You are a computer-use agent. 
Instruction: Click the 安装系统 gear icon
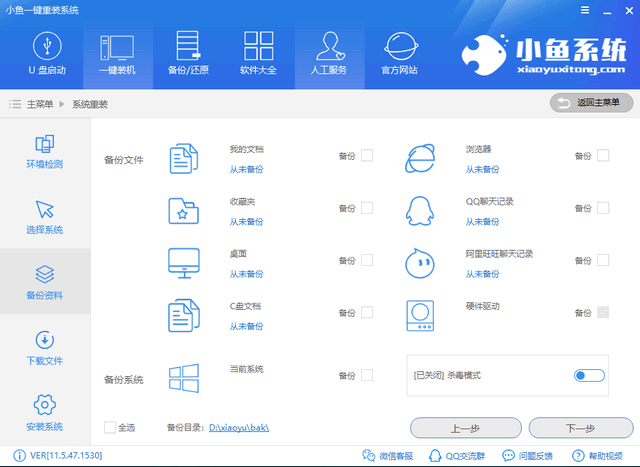pos(45,405)
